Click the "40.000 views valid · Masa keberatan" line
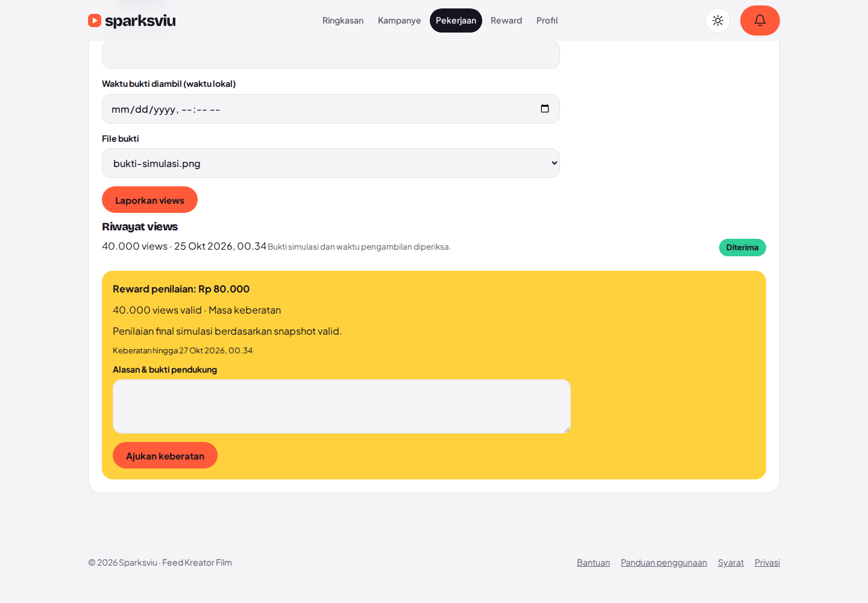Image resolution: width=868 pixels, height=603 pixels. (x=197, y=310)
